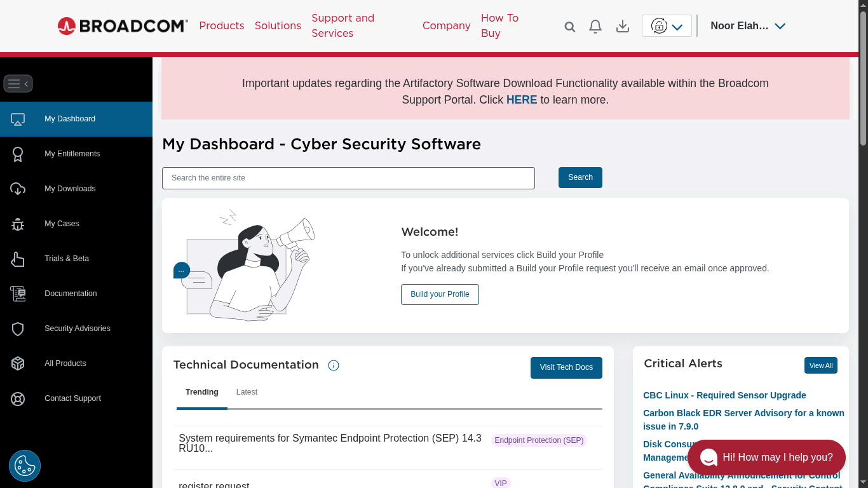Open the Noor Elah account dropdown
The image size is (868, 488).
[x=748, y=26]
